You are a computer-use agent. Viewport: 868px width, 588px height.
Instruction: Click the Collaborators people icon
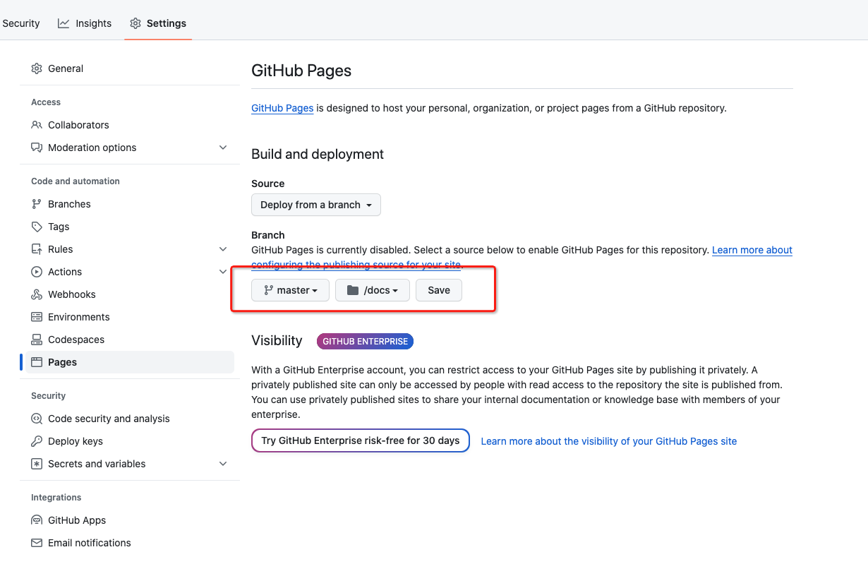(x=37, y=125)
